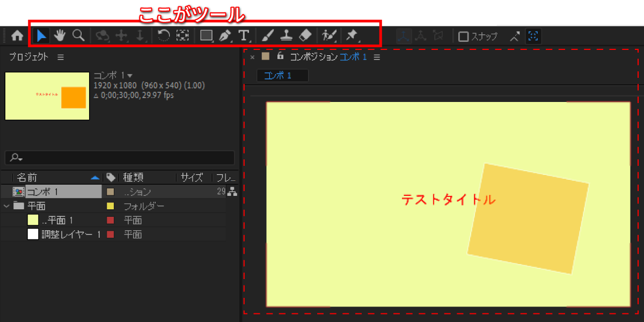644x322 pixels.
Task: Select the Brush tool
Action: (269, 36)
